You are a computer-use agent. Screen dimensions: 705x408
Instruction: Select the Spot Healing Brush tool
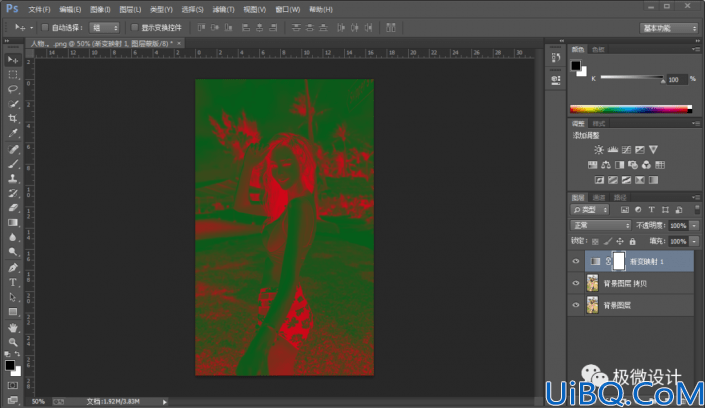(13, 149)
